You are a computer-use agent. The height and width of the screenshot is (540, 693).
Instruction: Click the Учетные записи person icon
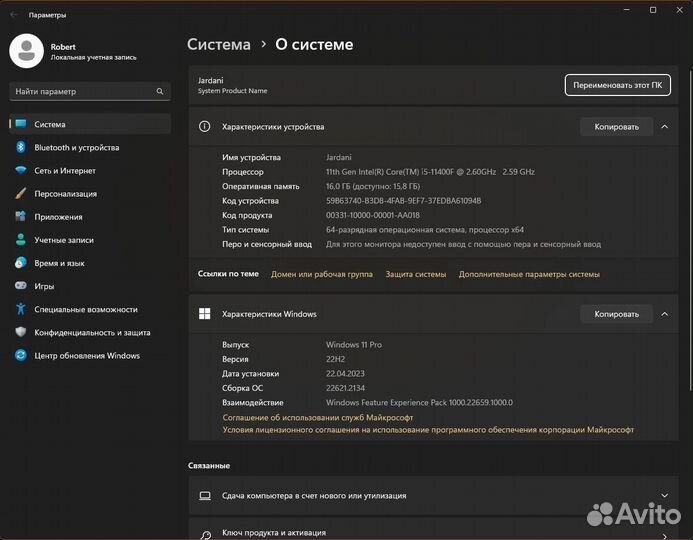coord(21,240)
